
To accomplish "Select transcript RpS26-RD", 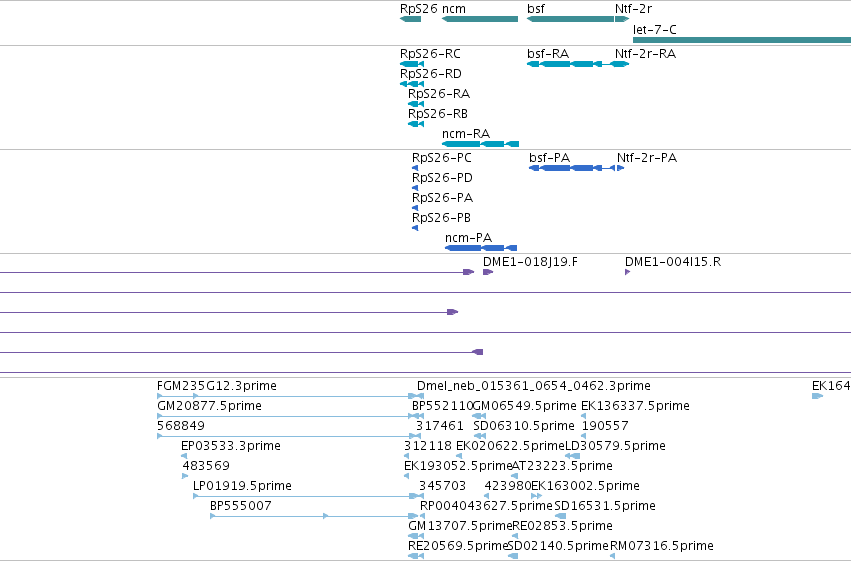I will [430, 74].
